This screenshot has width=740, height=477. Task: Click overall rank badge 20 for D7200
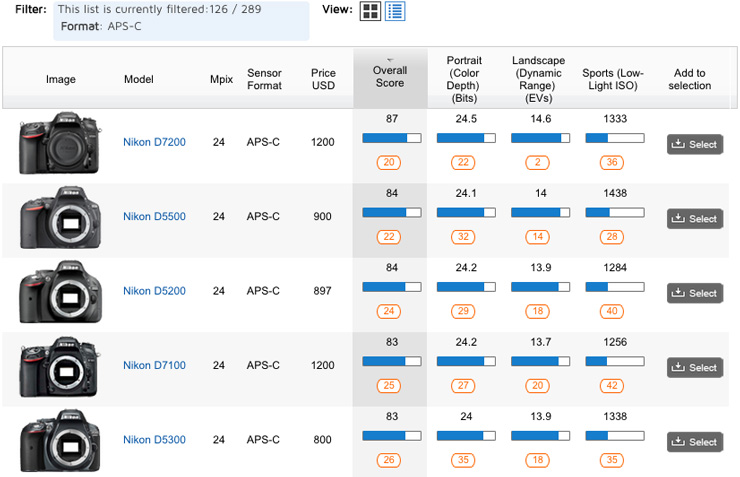coord(390,162)
